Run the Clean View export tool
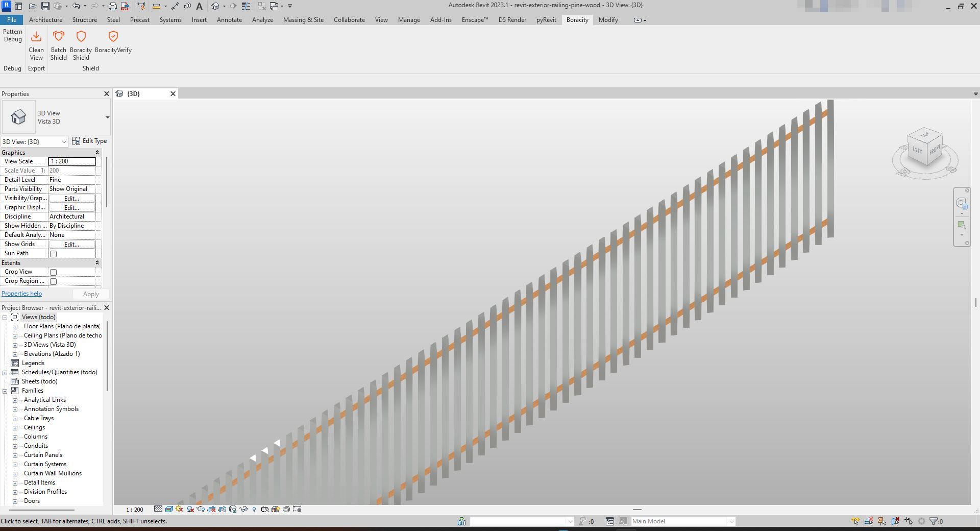 point(36,46)
